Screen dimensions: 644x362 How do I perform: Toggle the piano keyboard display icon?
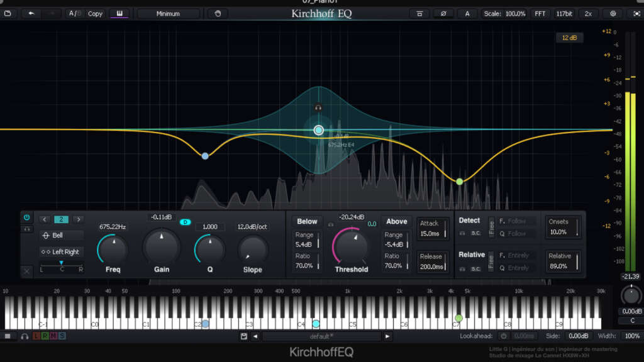(119, 14)
